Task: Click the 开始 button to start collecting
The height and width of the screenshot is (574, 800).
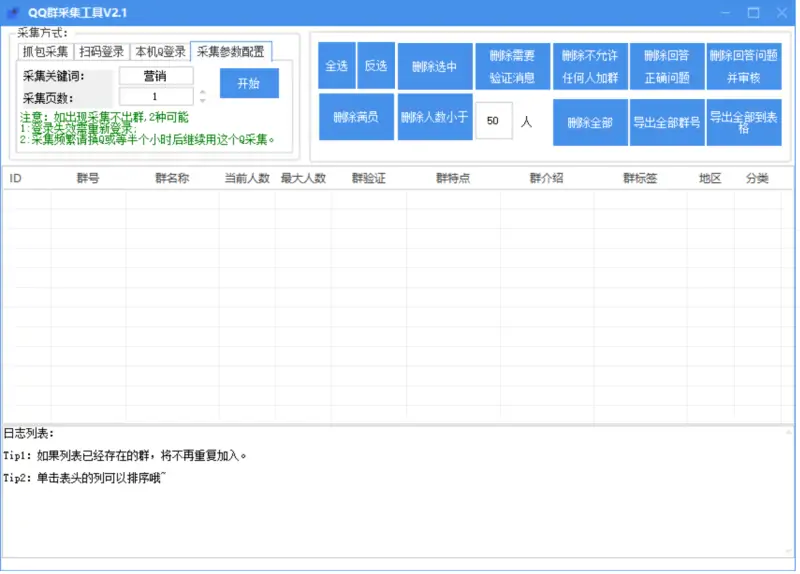Action: click(249, 84)
